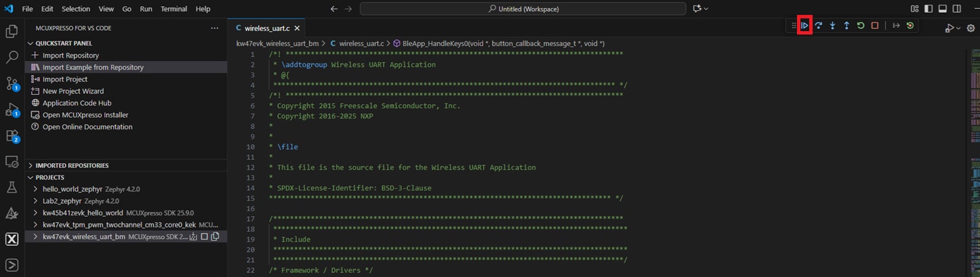Expand the Imported Repositories section
Screen dimensions: 980x277
pyautogui.click(x=125, y=165)
